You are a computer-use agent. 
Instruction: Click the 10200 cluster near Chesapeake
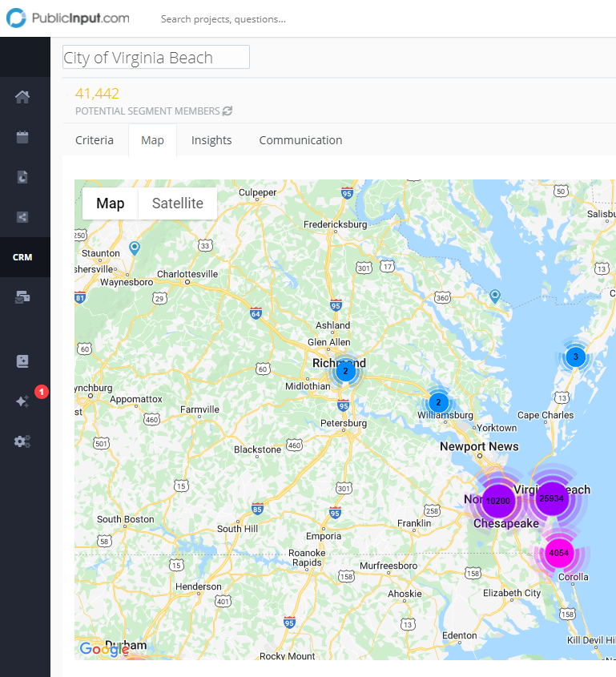pyautogui.click(x=497, y=502)
